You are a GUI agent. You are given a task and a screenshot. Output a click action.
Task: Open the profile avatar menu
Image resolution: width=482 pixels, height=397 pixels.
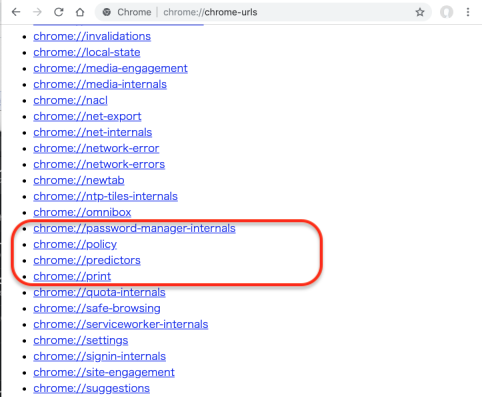tap(446, 12)
